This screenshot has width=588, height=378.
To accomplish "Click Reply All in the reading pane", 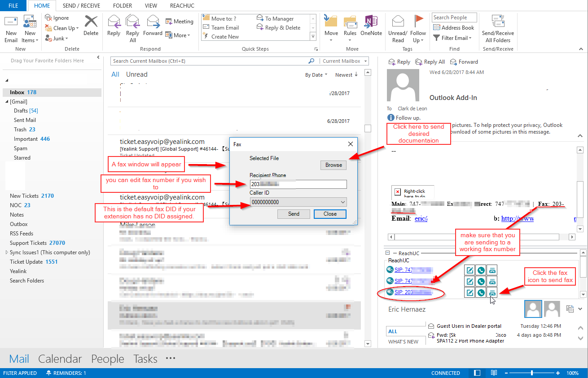I will 430,62.
